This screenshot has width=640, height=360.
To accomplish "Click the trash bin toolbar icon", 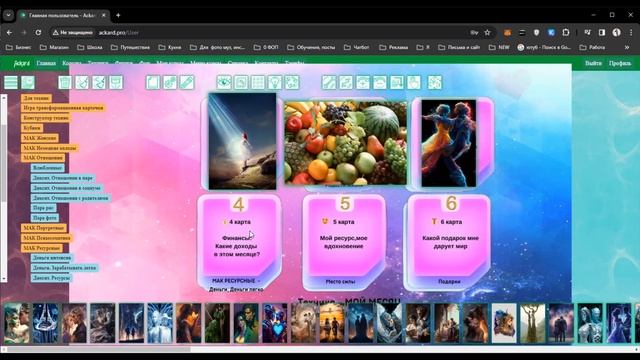I will click(x=65, y=82).
